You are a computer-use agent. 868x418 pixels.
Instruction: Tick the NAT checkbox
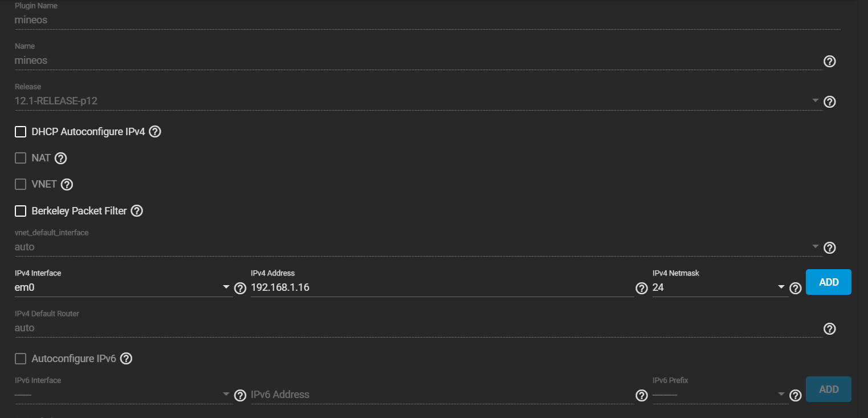tap(21, 158)
